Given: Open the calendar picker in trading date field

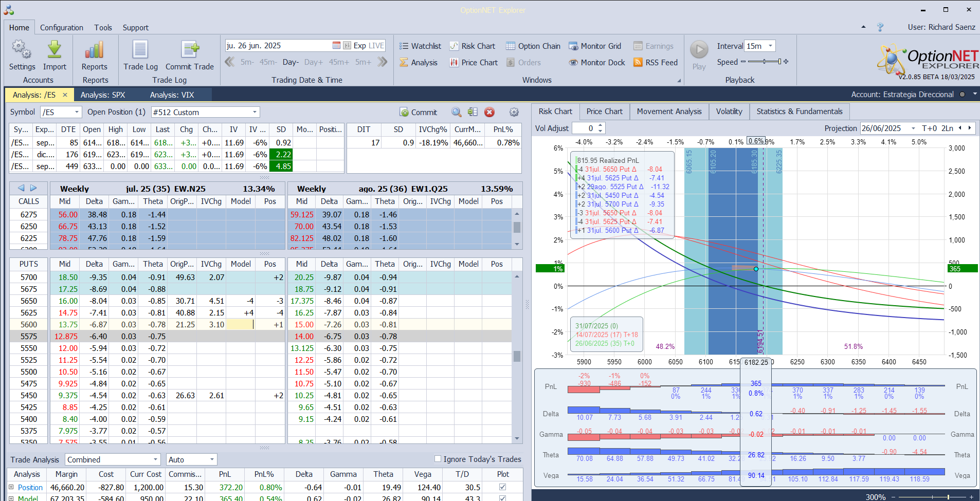Looking at the screenshot, I should (336, 45).
